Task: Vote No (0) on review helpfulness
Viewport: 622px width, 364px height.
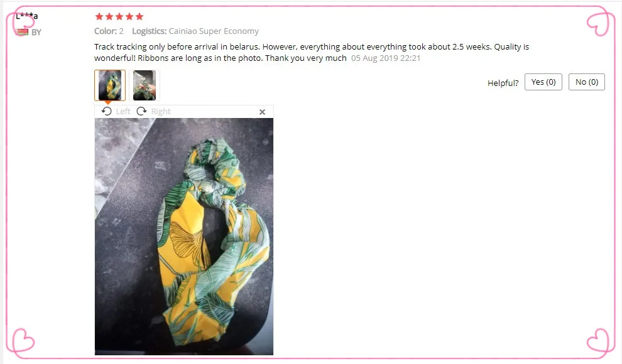Action: (586, 82)
